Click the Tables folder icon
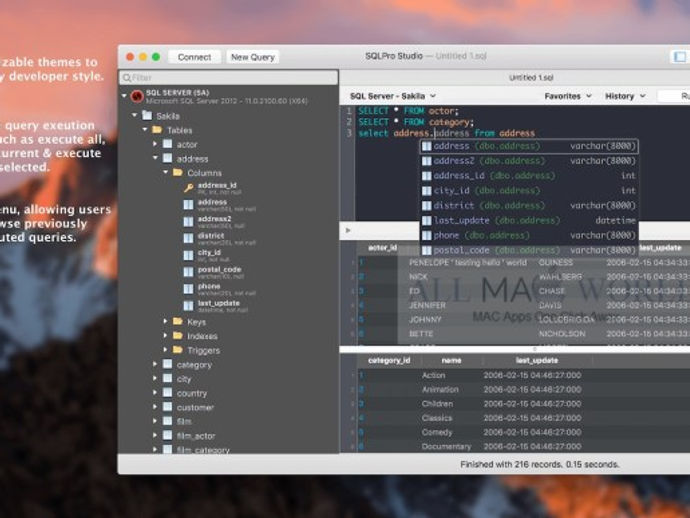Image resolution: width=690 pixels, height=518 pixels. (x=157, y=130)
